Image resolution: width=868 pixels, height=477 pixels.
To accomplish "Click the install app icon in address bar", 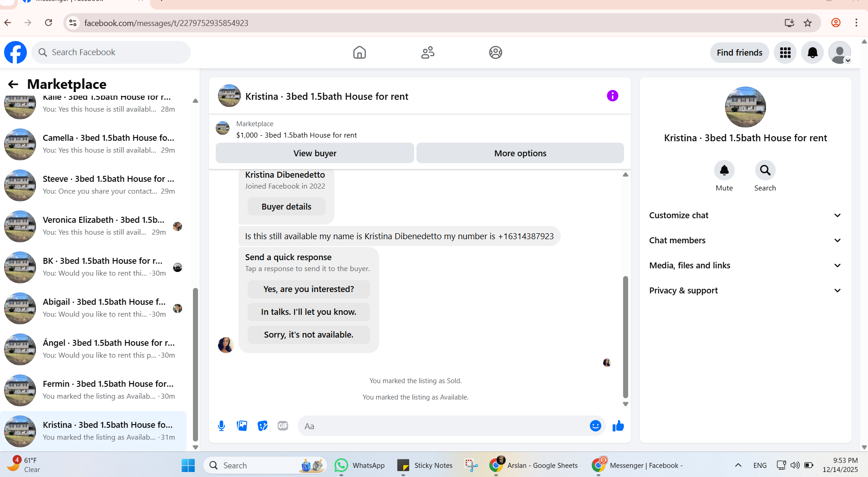I will [789, 23].
